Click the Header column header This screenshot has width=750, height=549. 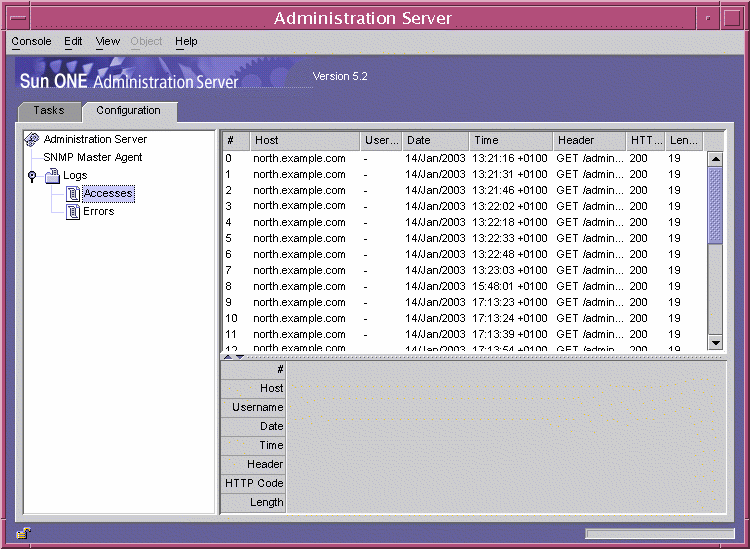click(589, 141)
